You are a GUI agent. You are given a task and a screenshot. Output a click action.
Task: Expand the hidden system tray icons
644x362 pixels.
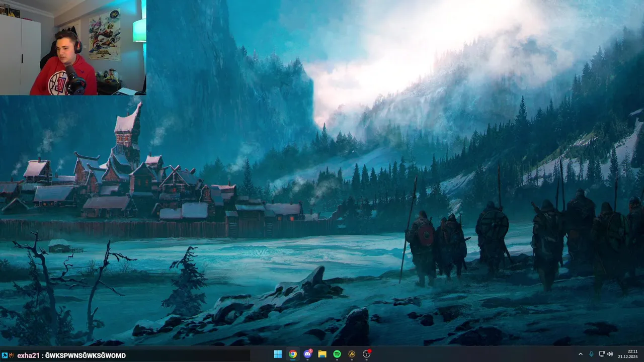coord(580,354)
